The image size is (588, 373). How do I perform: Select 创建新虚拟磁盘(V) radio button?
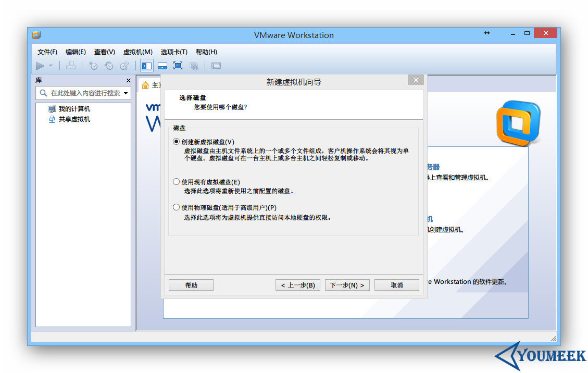click(x=177, y=141)
